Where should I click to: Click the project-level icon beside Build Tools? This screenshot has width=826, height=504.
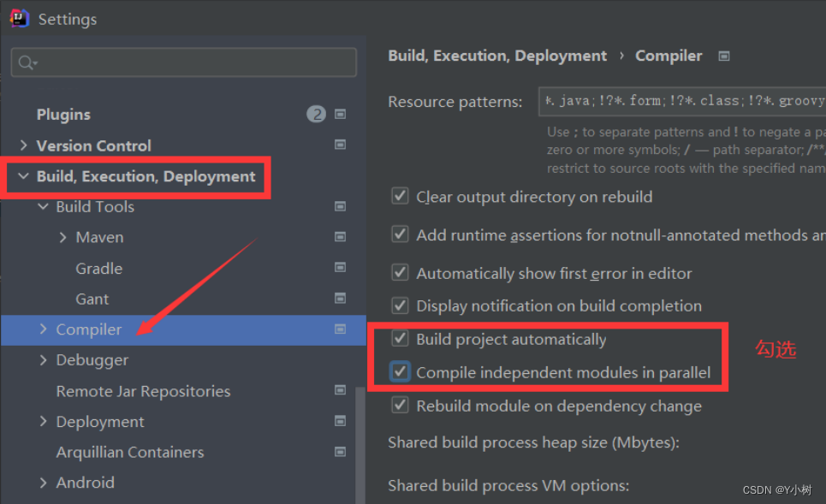(x=341, y=206)
